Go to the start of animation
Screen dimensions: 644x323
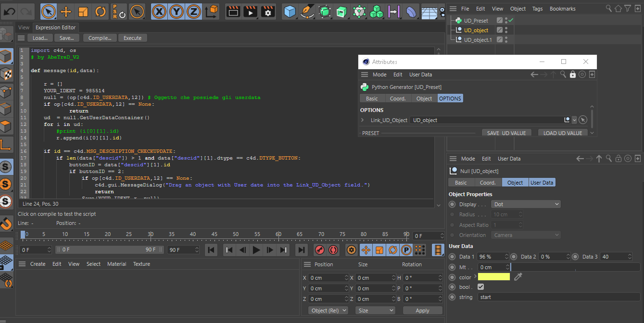pyautogui.click(x=212, y=250)
